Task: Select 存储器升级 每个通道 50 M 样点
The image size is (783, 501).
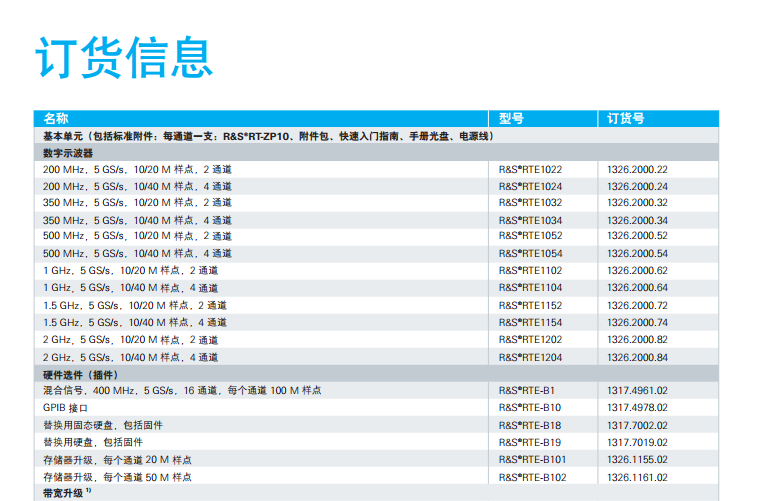Action: (x=117, y=477)
